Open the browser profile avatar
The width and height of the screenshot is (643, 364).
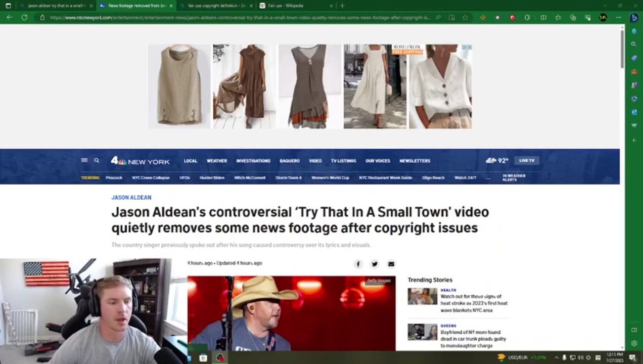pyautogui.click(x=603, y=17)
